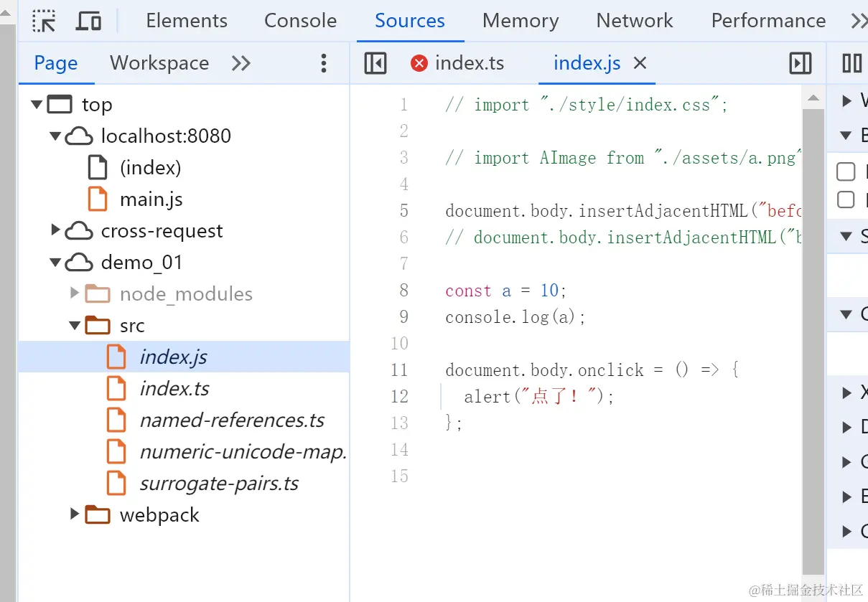Collapse the top frame tree node
Viewport: 868px width, 602px height.
tap(37, 105)
